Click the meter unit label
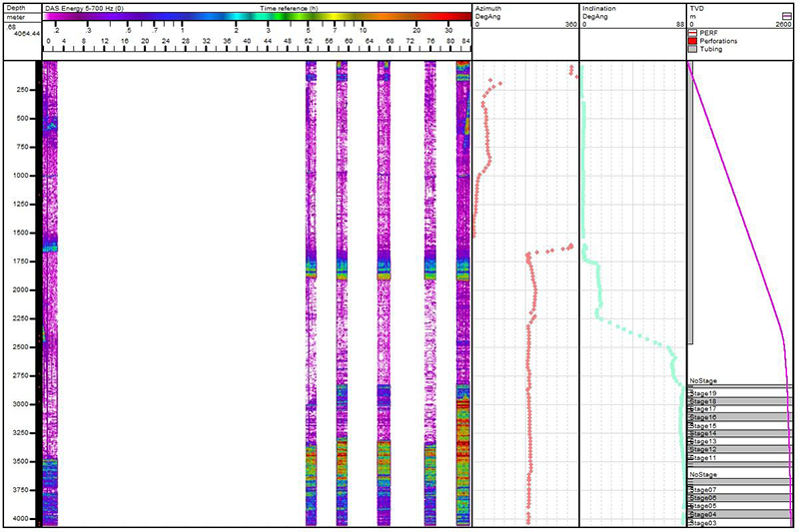Viewport: 799px width, 532px height. click(x=16, y=17)
